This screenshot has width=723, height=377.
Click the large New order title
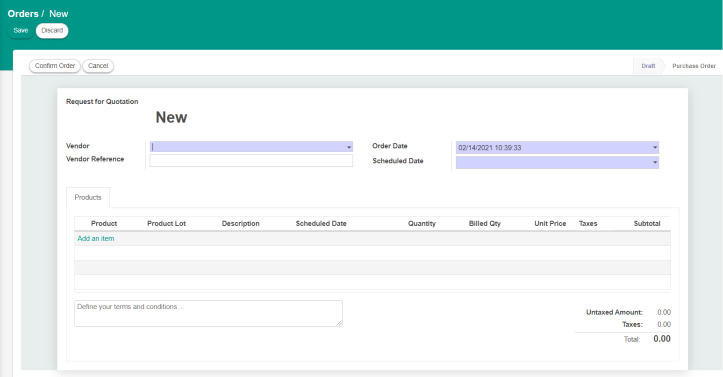[171, 117]
